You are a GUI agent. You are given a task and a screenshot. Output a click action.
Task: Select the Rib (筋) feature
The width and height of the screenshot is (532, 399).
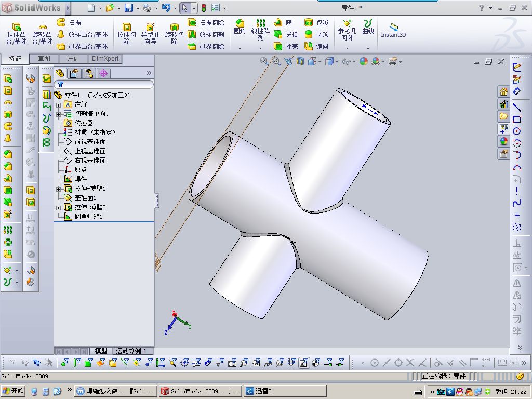tap(283, 23)
